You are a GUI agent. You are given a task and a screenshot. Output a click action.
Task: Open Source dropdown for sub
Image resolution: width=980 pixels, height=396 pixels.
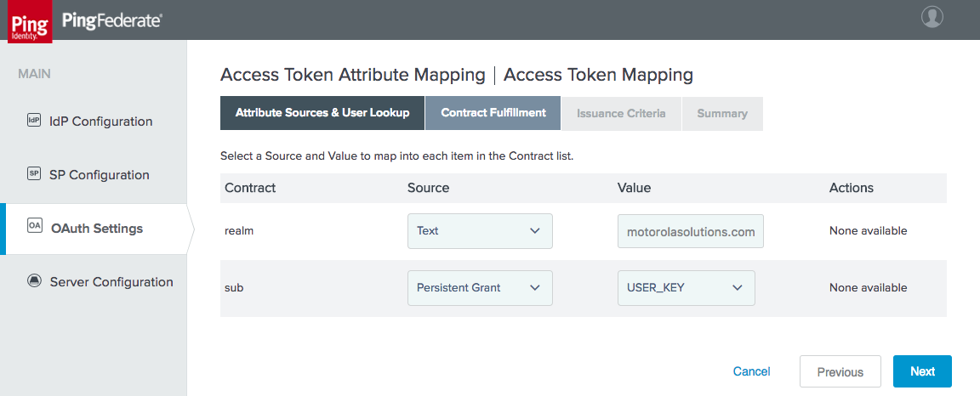[480, 288]
